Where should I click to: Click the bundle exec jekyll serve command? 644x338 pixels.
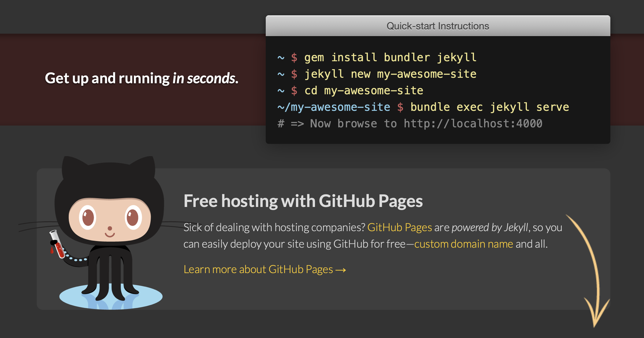coord(489,107)
